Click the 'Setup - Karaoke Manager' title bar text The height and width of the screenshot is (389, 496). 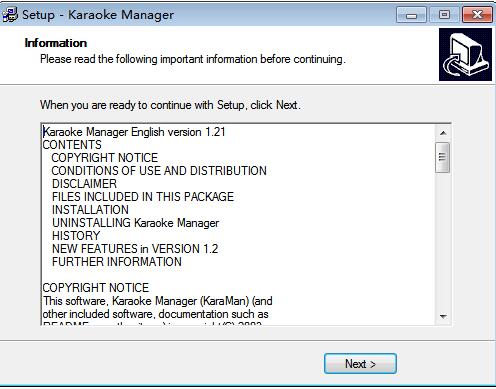point(98,15)
